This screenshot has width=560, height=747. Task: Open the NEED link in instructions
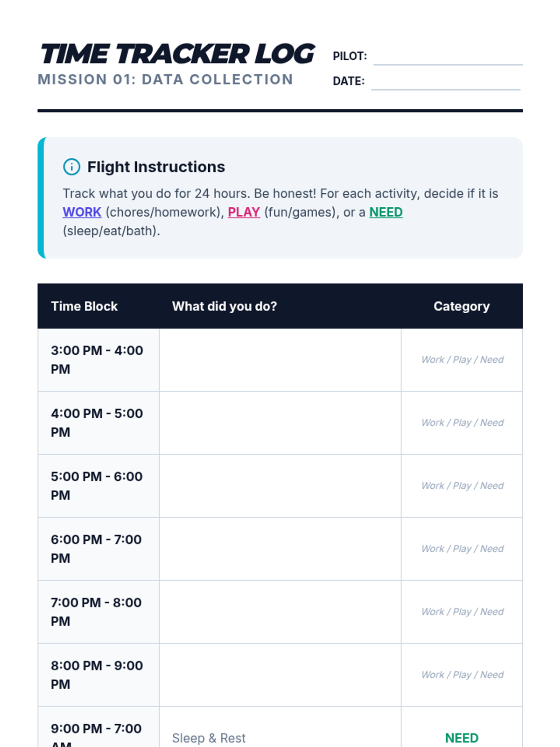tap(386, 212)
